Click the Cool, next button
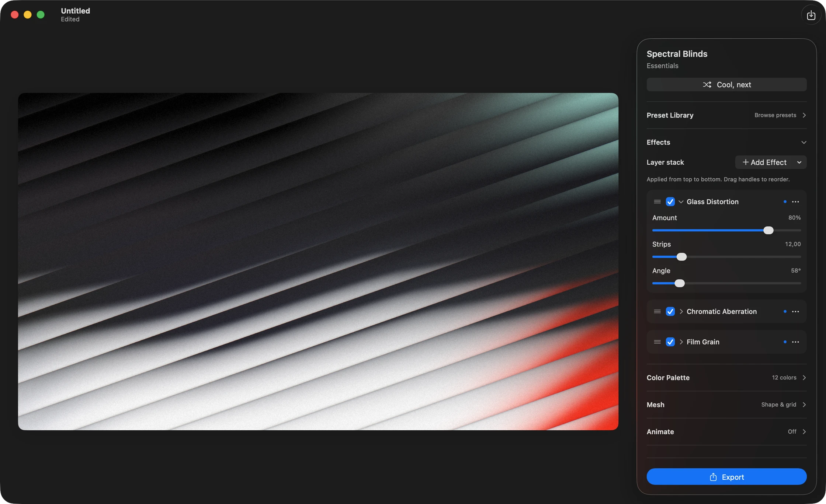826x504 pixels. 726,85
